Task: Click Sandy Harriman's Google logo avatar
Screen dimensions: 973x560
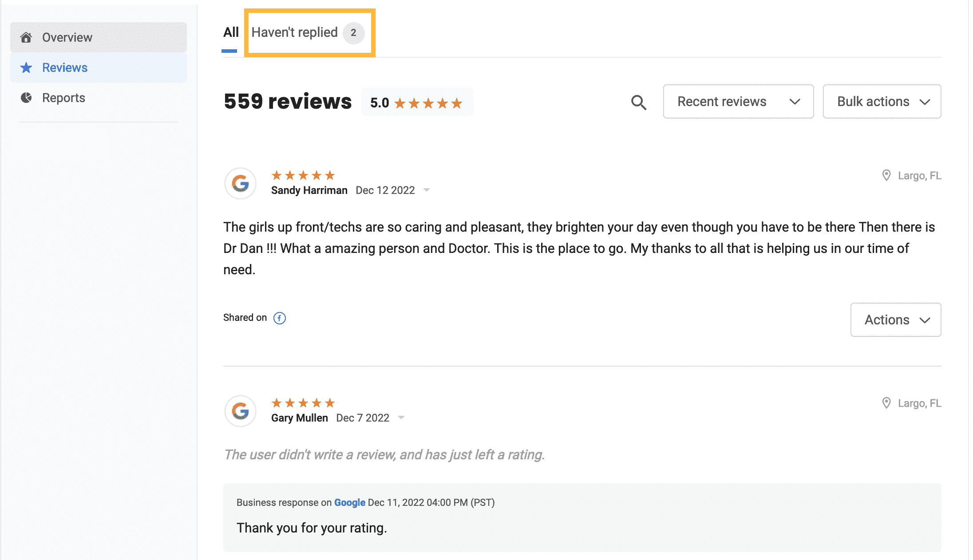Action: (240, 183)
